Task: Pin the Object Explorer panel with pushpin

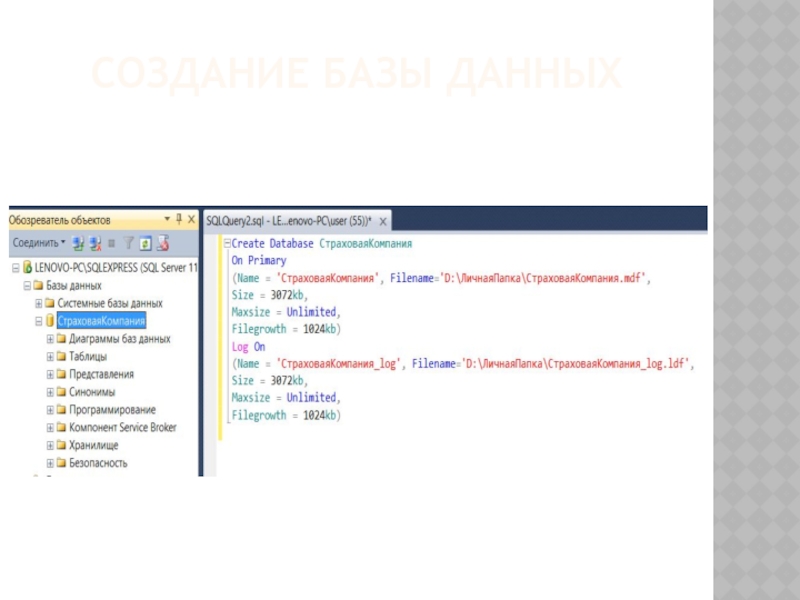Action: 179,219
